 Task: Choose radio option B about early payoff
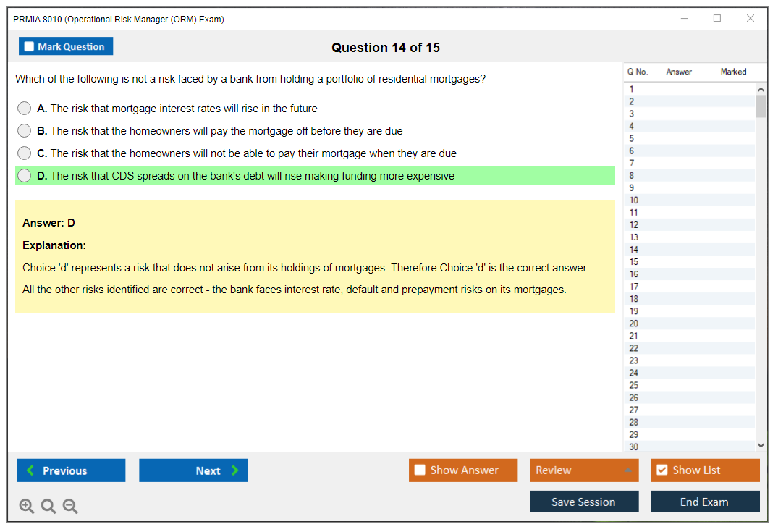click(x=25, y=131)
